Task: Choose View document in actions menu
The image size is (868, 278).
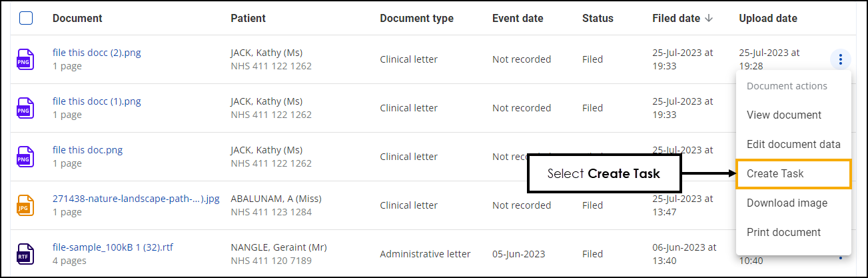Action: point(784,115)
